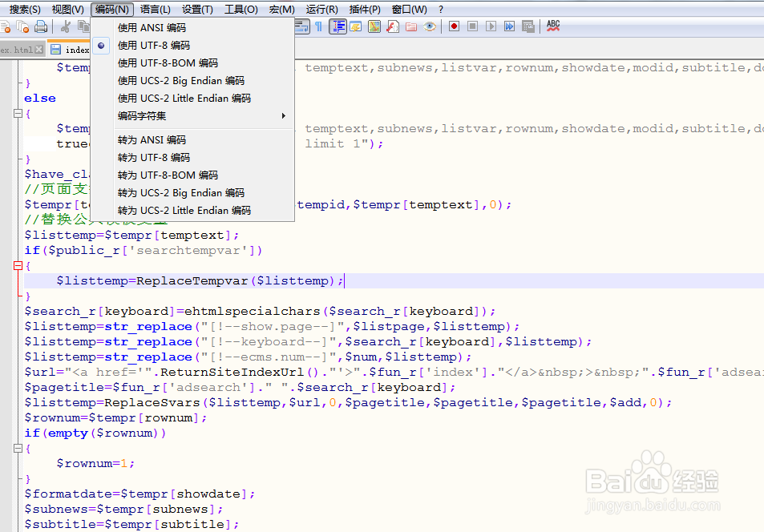Toggle the Monitoring eye icon
The height and width of the screenshot is (532, 764).
coord(430,26)
